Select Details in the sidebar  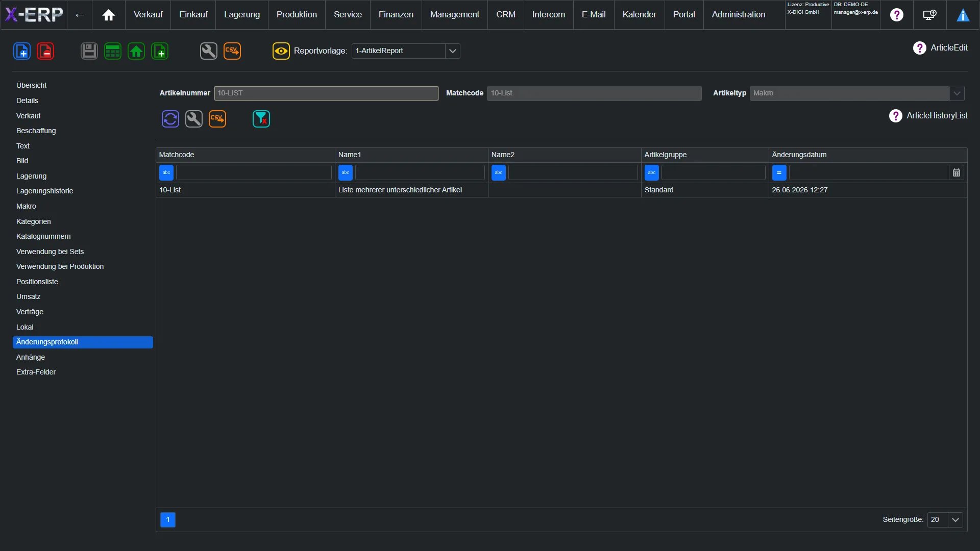pos(83,101)
